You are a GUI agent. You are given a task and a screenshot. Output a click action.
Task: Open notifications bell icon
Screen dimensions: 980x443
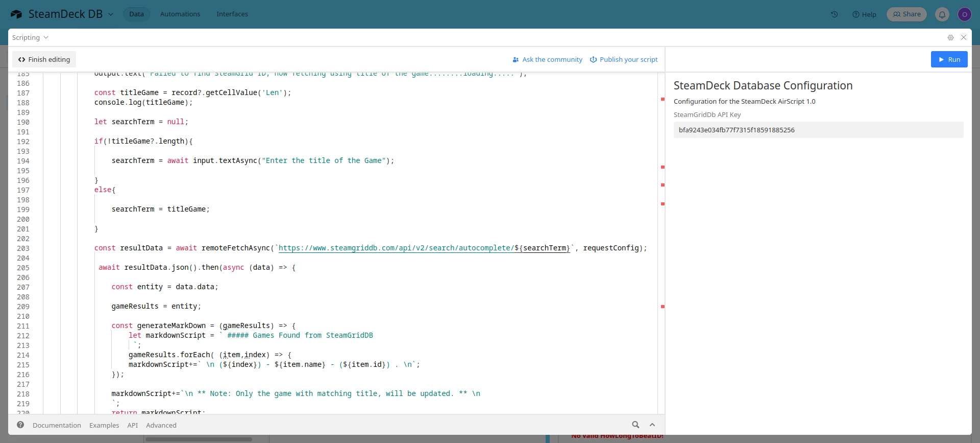pos(942,14)
